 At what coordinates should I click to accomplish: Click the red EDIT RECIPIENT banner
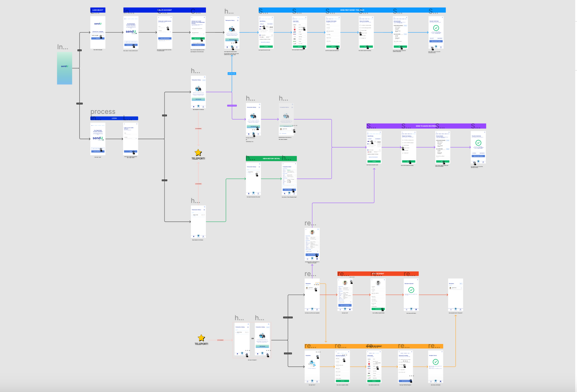click(378, 274)
